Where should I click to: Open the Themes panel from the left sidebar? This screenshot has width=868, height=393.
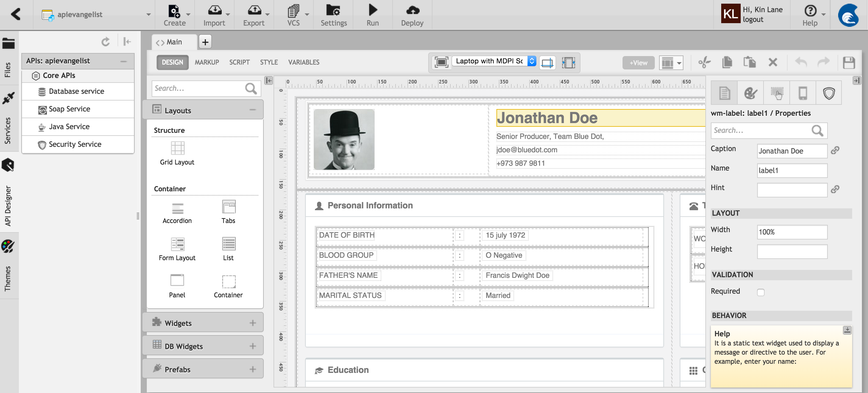[x=9, y=263]
